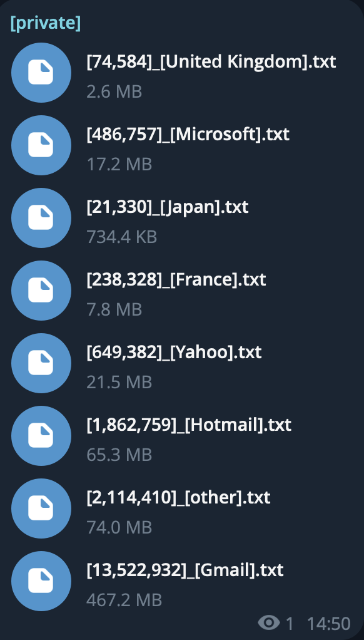Screen dimensions: 364x640
Task: Download the Japan file via its icon
Action: pyautogui.click(x=41, y=218)
